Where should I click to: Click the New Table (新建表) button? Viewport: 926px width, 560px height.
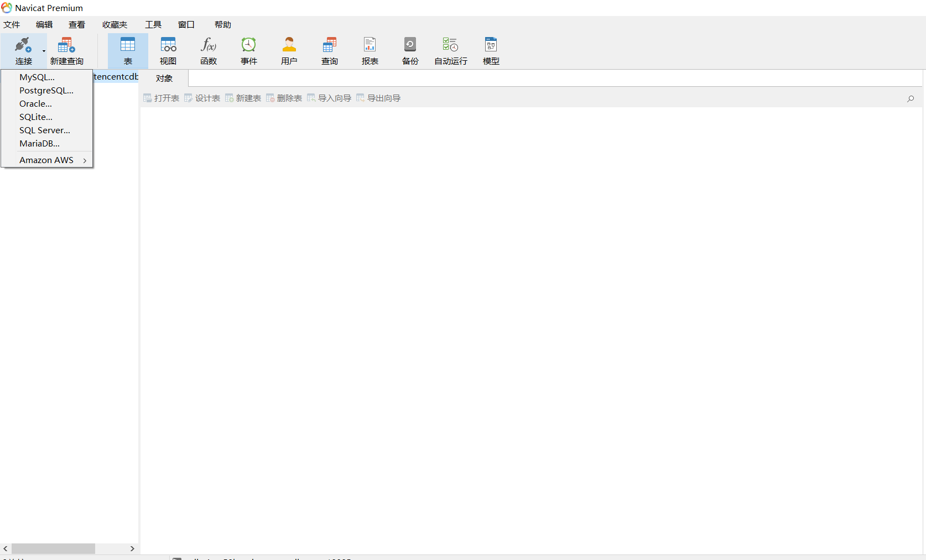(x=243, y=98)
